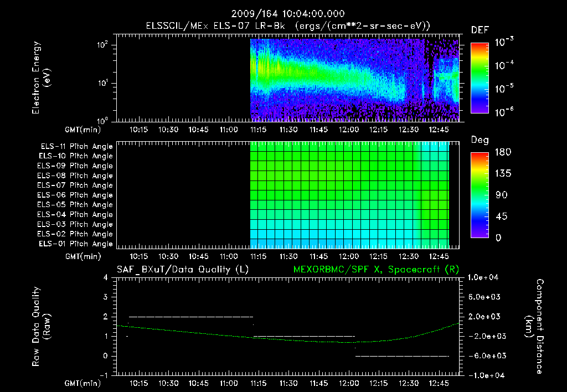The height and width of the screenshot is (392, 567).
Task: Click the ELS-04 Pitch Angle row label
Action: coord(75,215)
